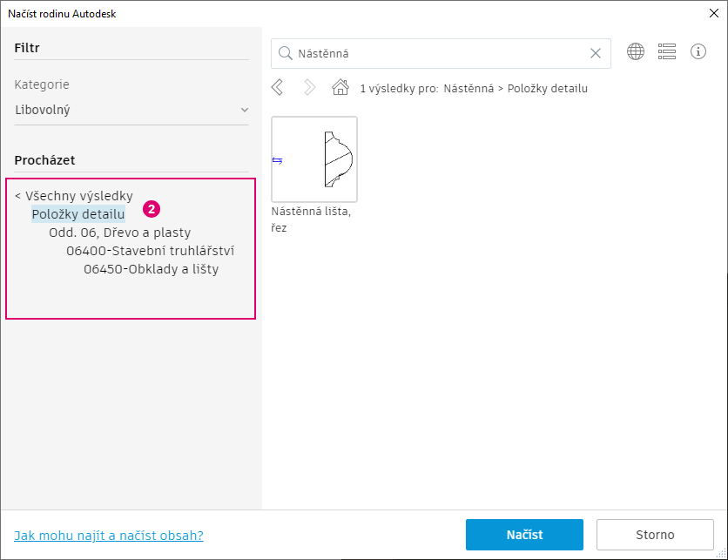Go to the home page icon

point(340,87)
